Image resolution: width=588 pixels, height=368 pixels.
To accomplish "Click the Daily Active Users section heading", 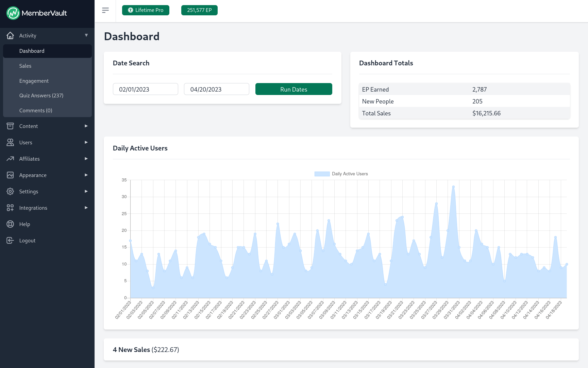I will (140, 148).
